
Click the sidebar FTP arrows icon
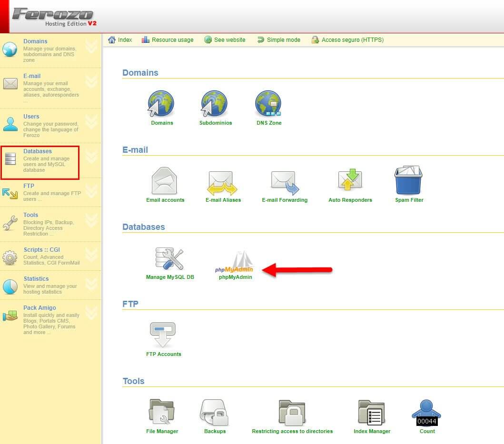point(10,193)
